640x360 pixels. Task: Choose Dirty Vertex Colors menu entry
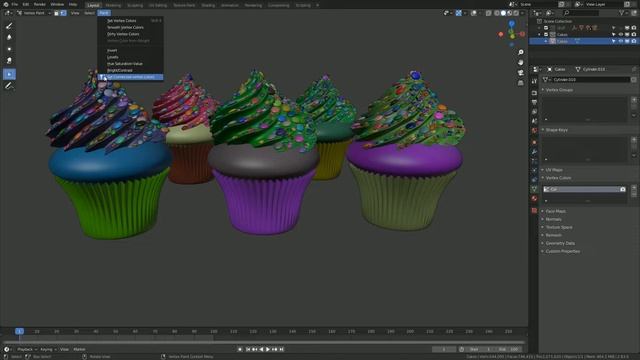pos(131,34)
